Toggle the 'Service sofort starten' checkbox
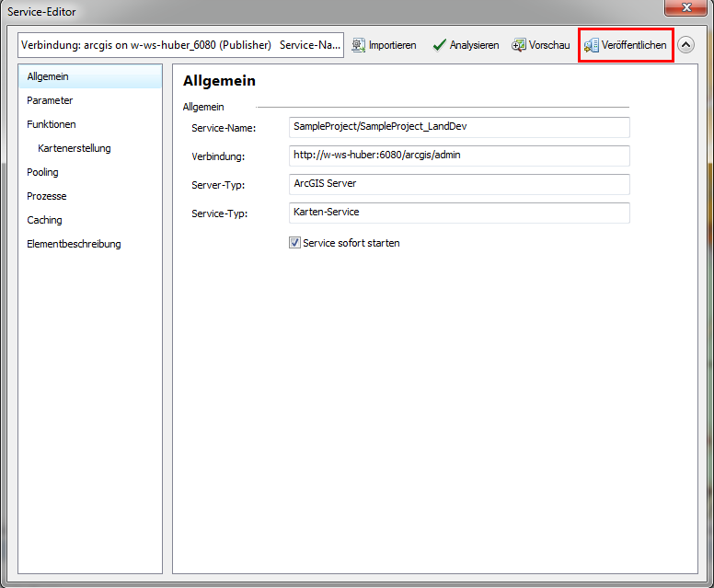This screenshot has width=714, height=588. 295,243
